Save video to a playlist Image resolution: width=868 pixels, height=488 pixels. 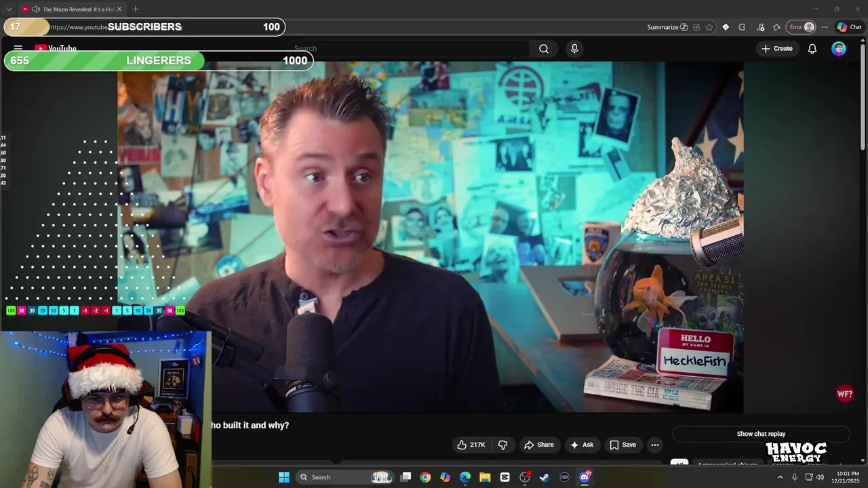(x=623, y=445)
